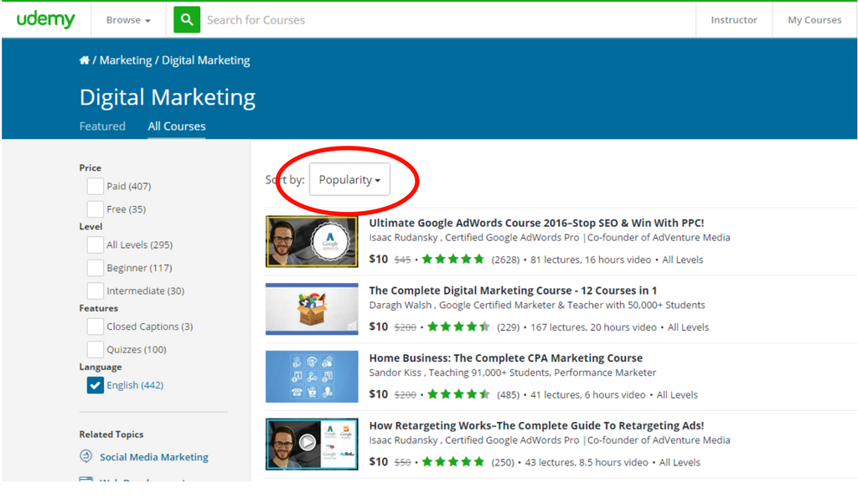Open How Retargeting Works course title

click(536, 425)
